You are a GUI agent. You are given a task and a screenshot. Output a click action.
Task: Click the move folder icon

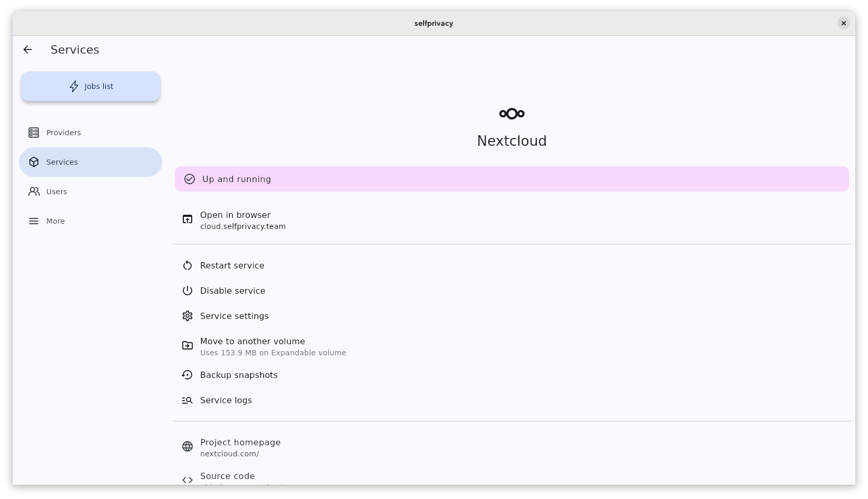pyautogui.click(x=188, y=345)
